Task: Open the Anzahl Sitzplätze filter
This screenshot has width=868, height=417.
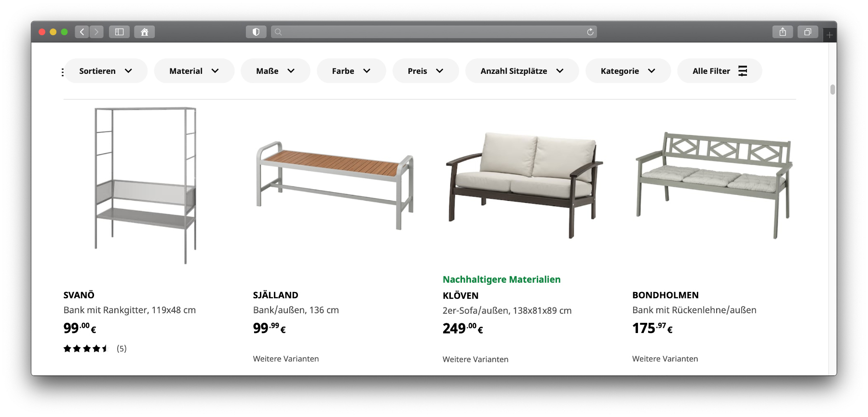Action: coord(522,71)
